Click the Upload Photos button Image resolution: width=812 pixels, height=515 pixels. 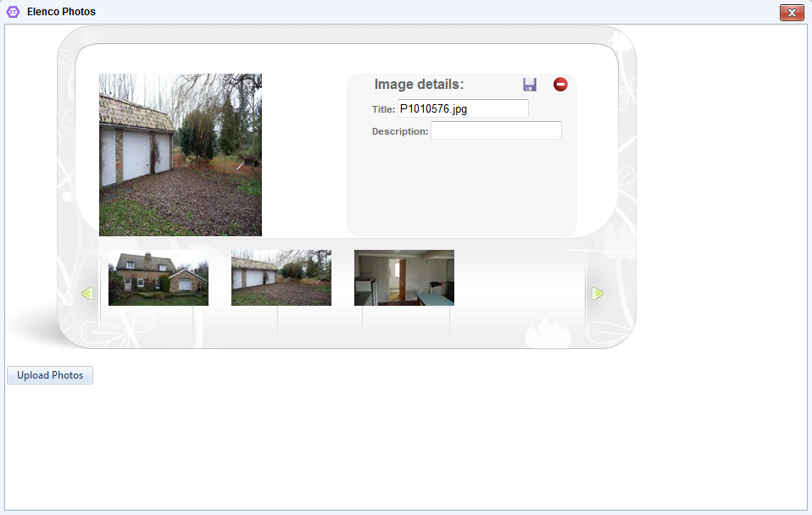pyautogui.click(x=50, y=375)
